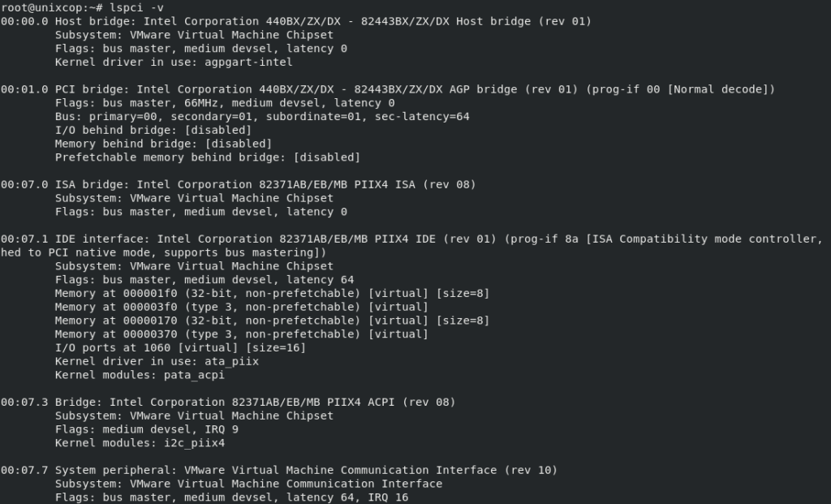Click 'I/O behind bridge: [disabled]' line
This screenshot has width=831, height=504.
pyautogui.click(x=153, y=131)
